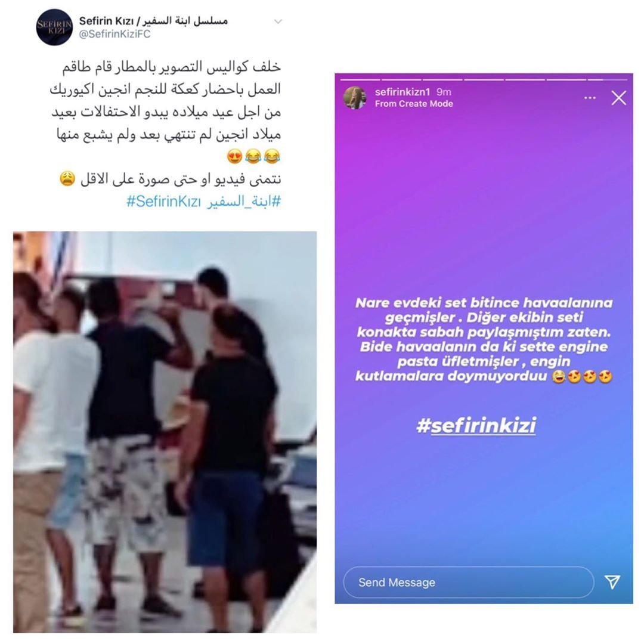644x644 pixels.
Task: Click the Sefirin Kızı profile avatar
Action: point(54,27)
